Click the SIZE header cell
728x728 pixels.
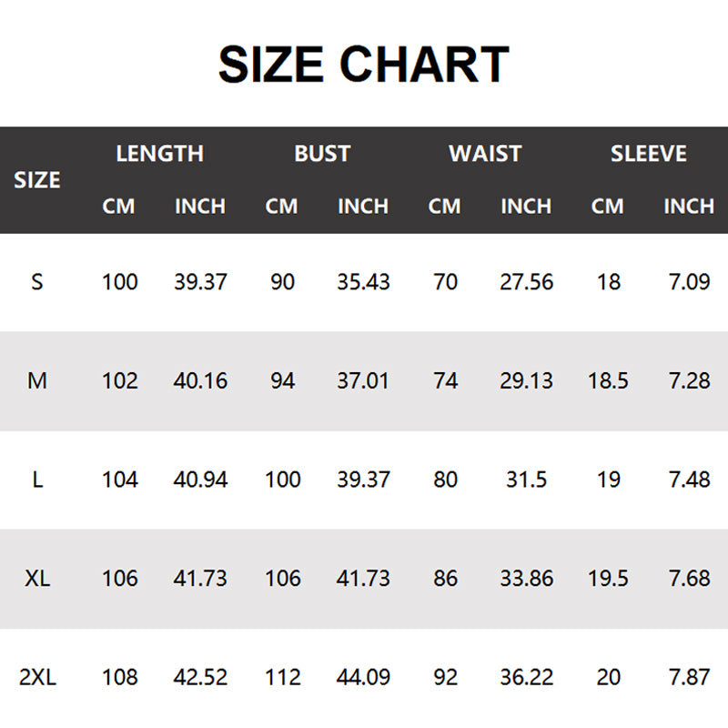pyautogui.click(x=37, y=180)
